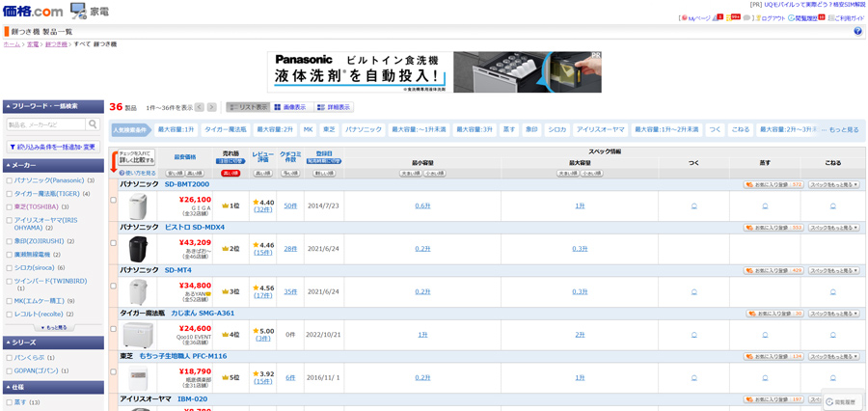Open the 価格.com home logo
This screenshot has width=868, height=411.
(x=32, y=10)
